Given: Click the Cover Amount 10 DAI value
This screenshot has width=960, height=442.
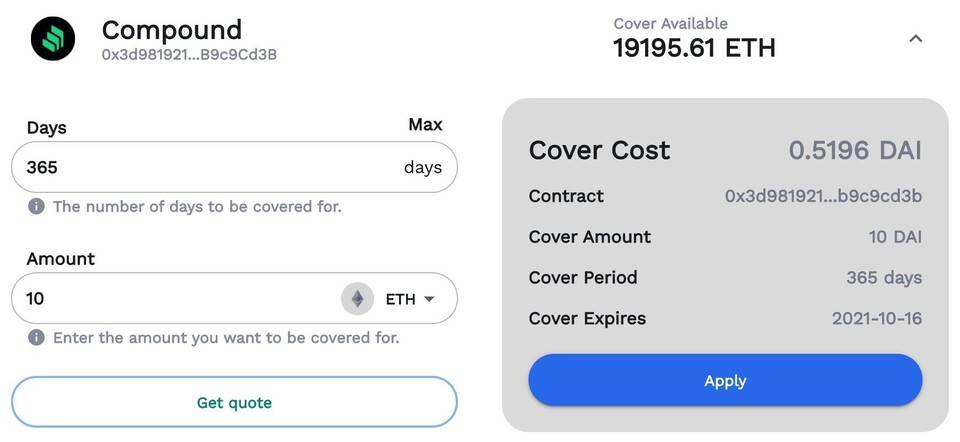Looking at the screenshot, I should [x=895, y=237].
